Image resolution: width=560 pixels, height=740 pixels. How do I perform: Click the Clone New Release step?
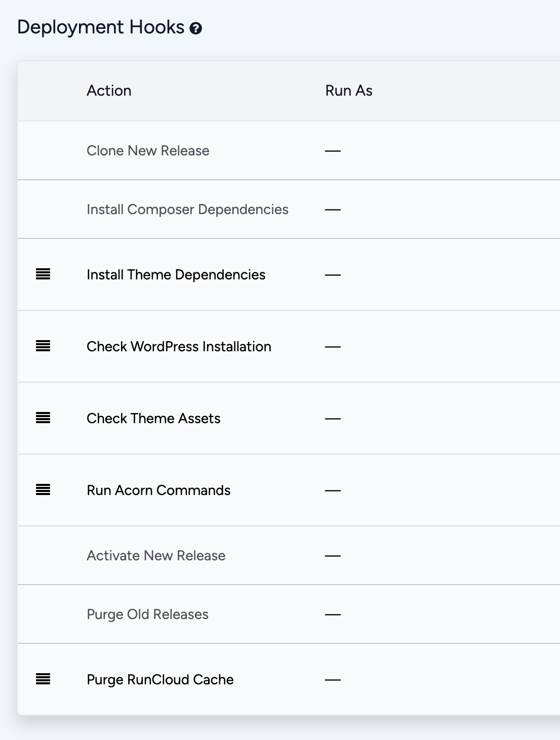tap(148, 151)
